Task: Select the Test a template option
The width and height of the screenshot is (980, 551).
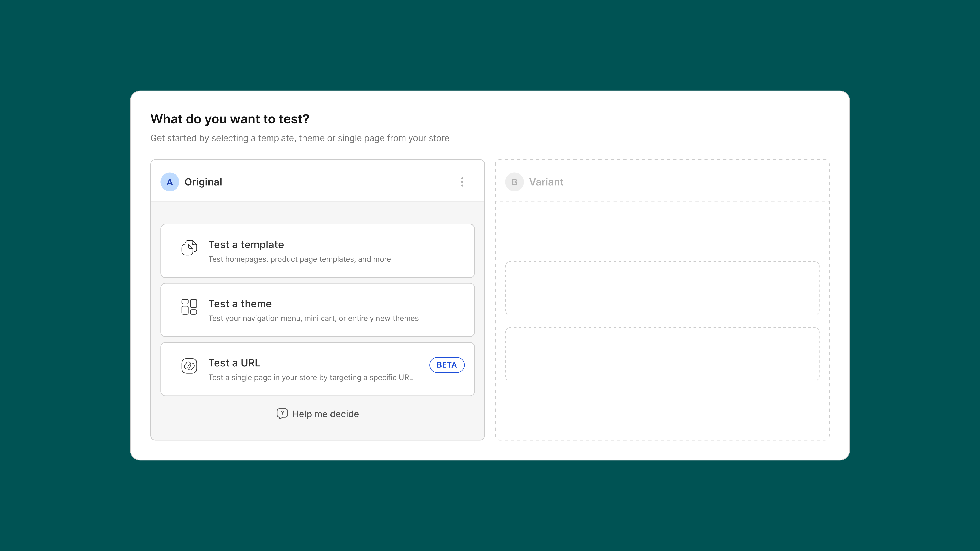Action: (x=317, y=251)
